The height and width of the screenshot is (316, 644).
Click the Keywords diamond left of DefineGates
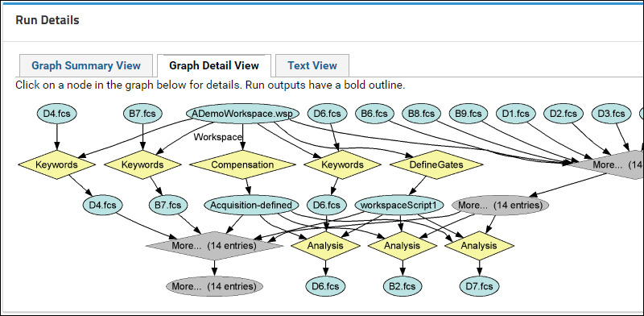pos(342,164)
